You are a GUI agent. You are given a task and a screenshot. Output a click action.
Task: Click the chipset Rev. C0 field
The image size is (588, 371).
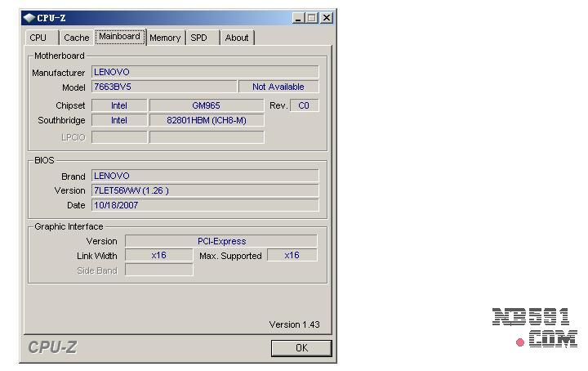coord(304,105)
